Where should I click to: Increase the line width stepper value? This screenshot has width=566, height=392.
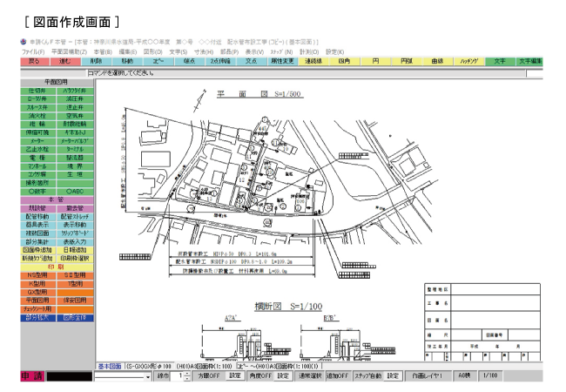point(189,373)
